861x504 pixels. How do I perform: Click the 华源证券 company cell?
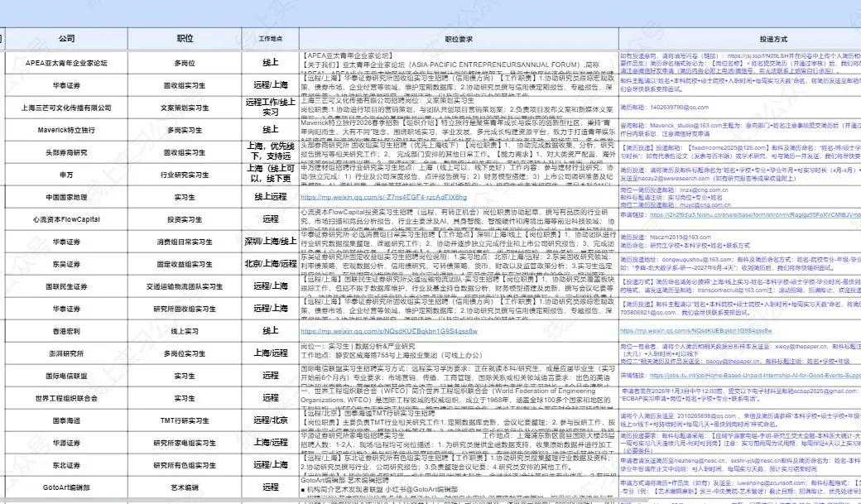pyautogui.click(x=66, y=443)
